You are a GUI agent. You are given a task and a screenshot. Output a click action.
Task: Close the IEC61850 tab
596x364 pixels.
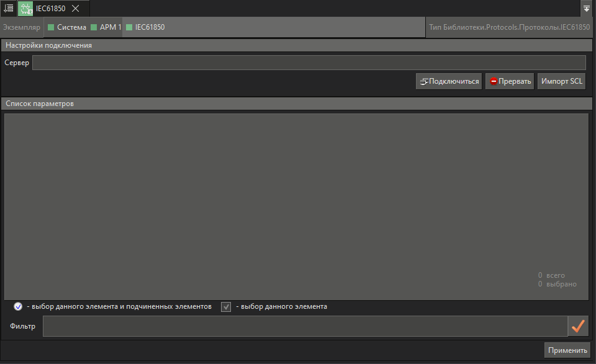point(75,9)
